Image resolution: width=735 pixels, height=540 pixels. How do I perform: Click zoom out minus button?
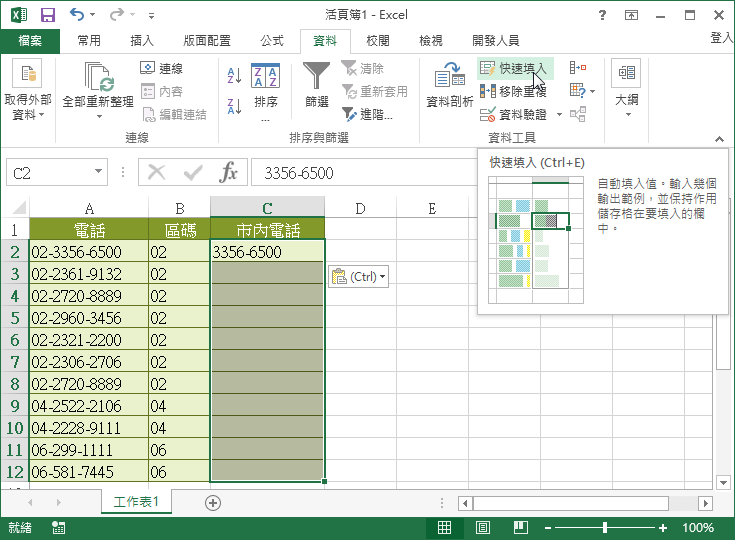[x=548, y=528]
